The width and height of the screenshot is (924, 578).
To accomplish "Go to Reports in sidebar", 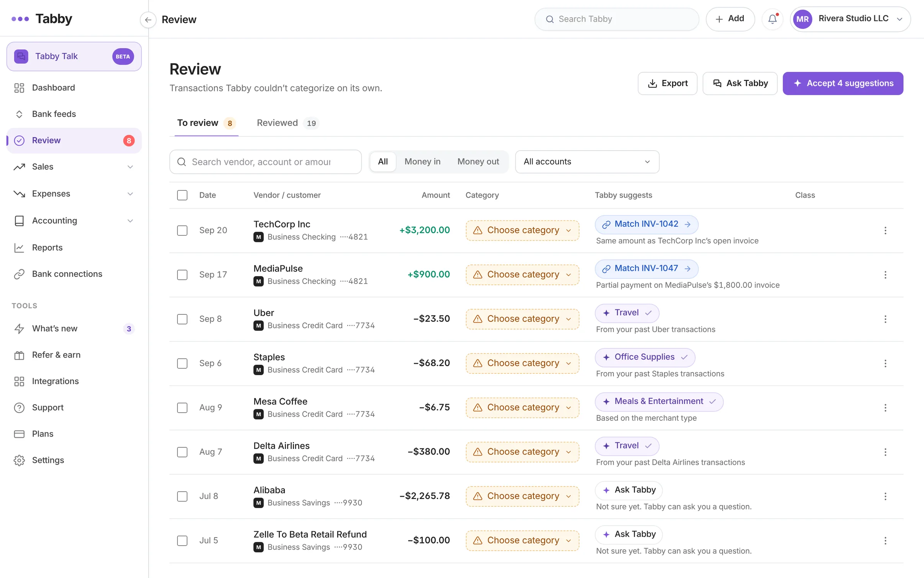I will (74, 248).
